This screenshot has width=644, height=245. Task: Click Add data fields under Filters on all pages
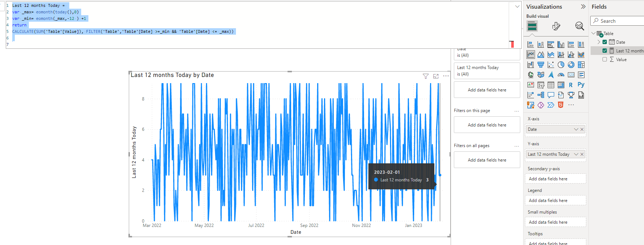[487, 160]
